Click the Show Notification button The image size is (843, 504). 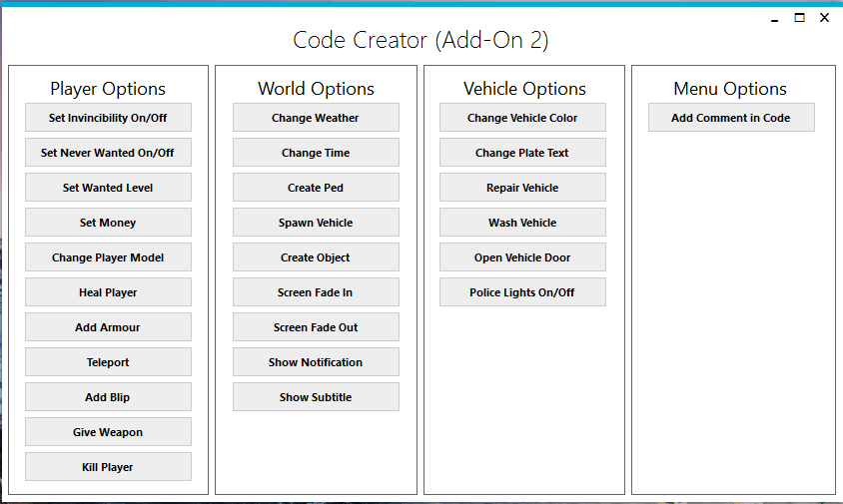(x=316, y=362)
